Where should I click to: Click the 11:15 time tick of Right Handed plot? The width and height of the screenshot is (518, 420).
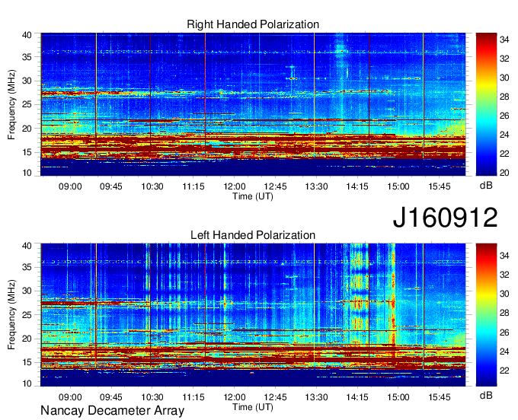pyautogui.click(x=193, y=186)
